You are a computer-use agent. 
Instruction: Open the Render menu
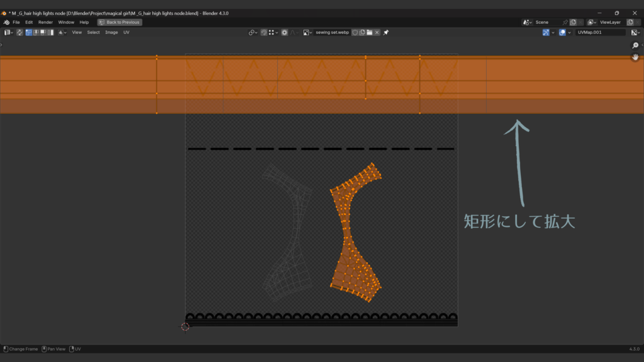45,22
